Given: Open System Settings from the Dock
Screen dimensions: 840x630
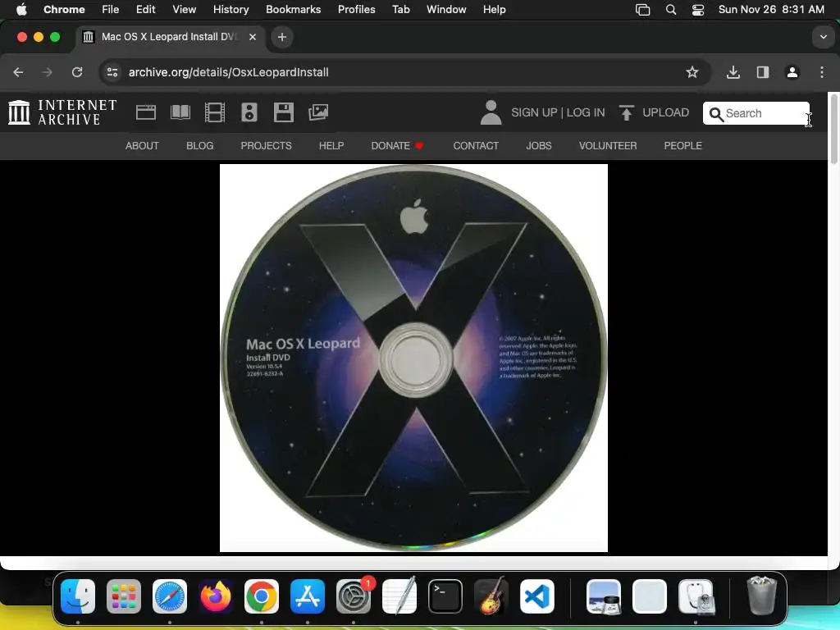Looking at the screenshot, I should click(354, 596).
